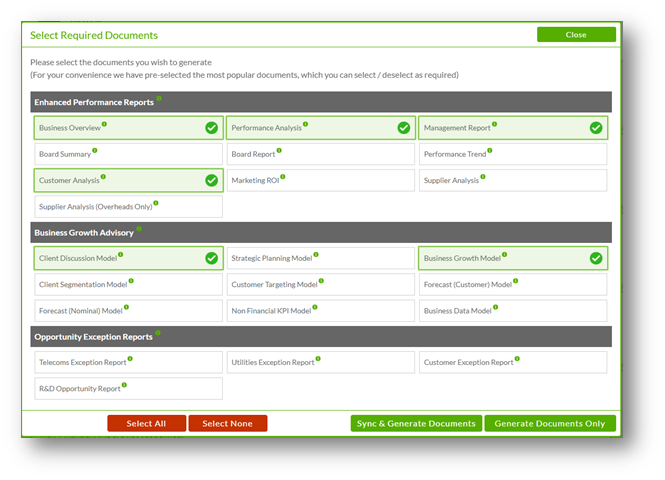The height and width of the screenshot is (480, 665).
Task: Deselect the Business Overview document
Action: (211, 128)
